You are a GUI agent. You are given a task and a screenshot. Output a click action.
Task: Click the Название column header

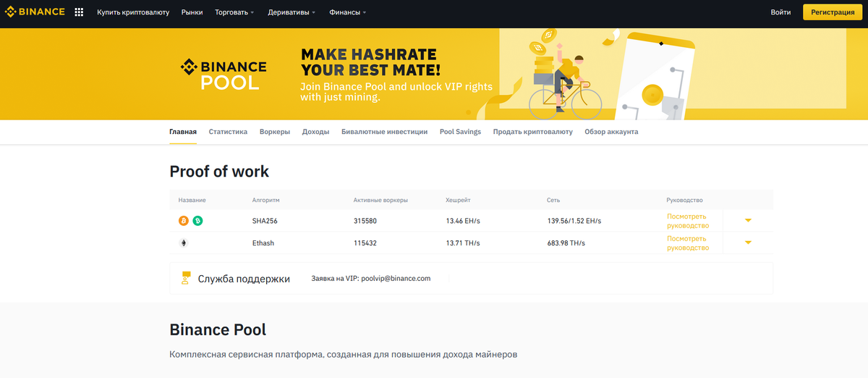click(192, 200)
